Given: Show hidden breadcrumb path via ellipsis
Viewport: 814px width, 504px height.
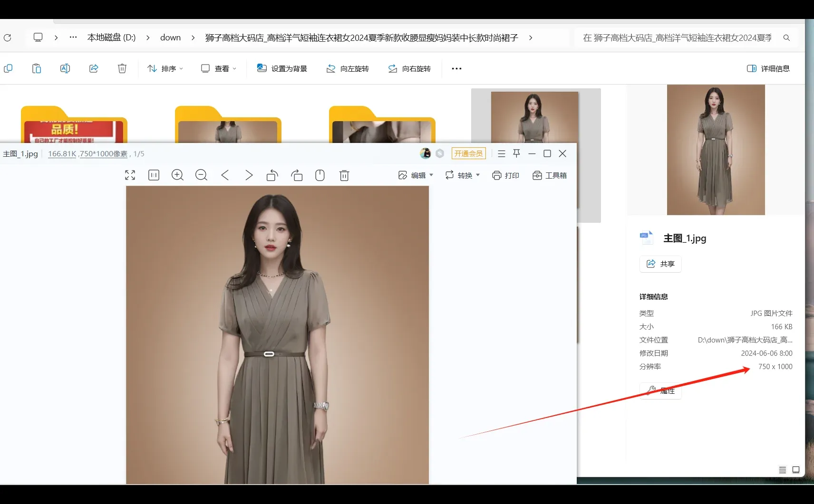Looking at the screenshot, I should [x=73, y=38].
